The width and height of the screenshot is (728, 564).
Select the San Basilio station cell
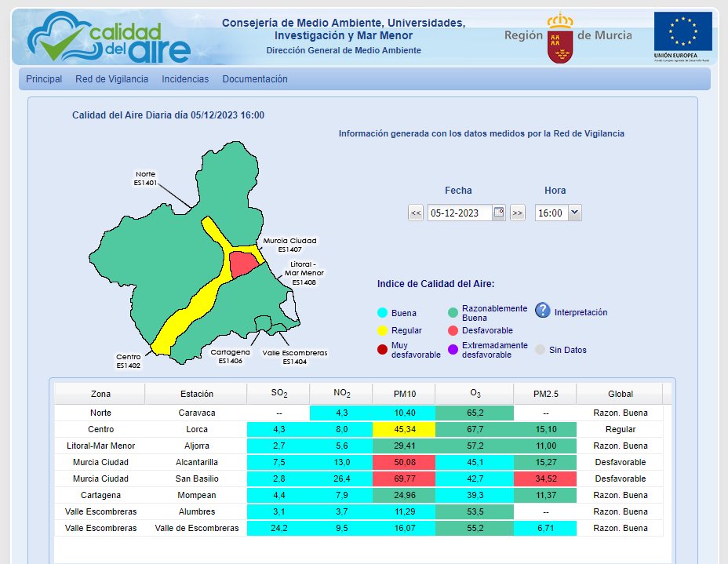[x=196, y=478]
